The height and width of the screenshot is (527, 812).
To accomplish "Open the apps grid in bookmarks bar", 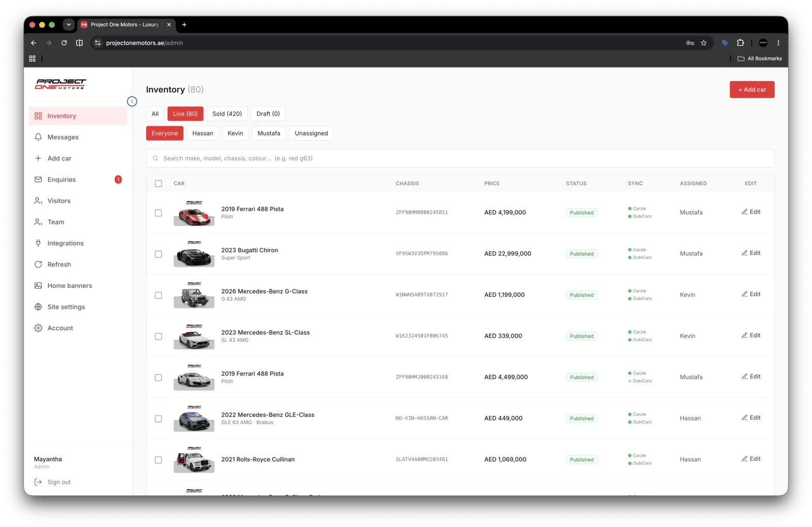I will [x=32, y=59].
